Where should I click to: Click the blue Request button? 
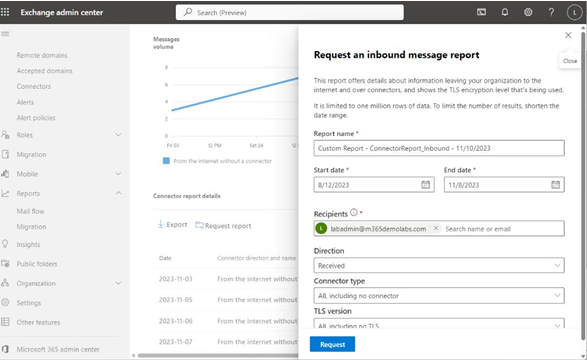click(x=332, y=344)
